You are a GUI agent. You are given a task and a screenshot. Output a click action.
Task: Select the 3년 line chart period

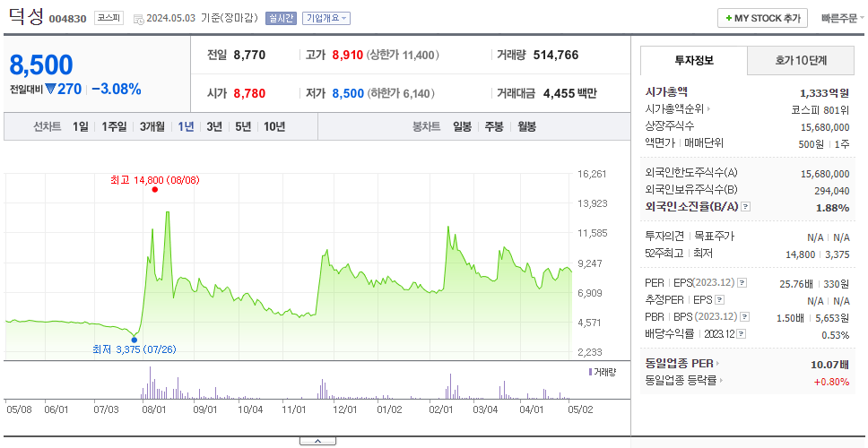[x=214, y=126]
